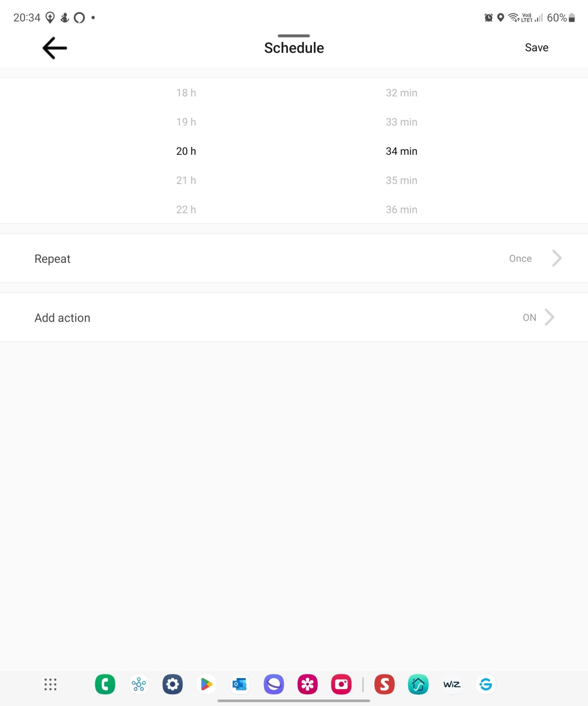
Task: Open the Settings gear app
Action: [172, 684]
